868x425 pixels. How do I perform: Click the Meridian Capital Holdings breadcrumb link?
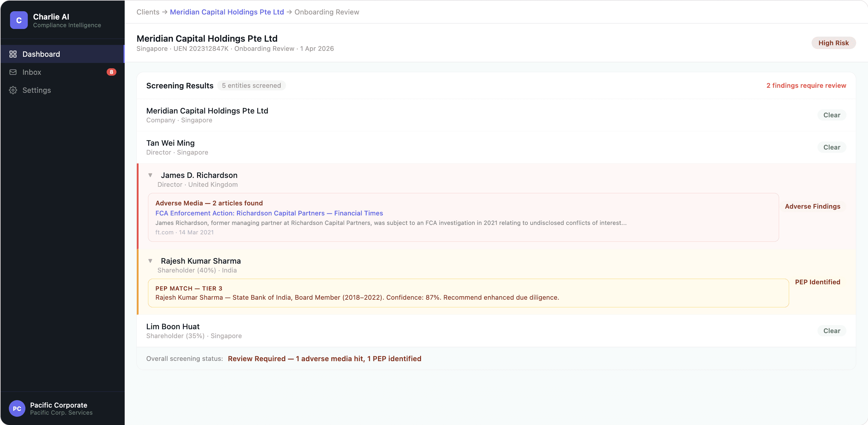tap(227, 12)
